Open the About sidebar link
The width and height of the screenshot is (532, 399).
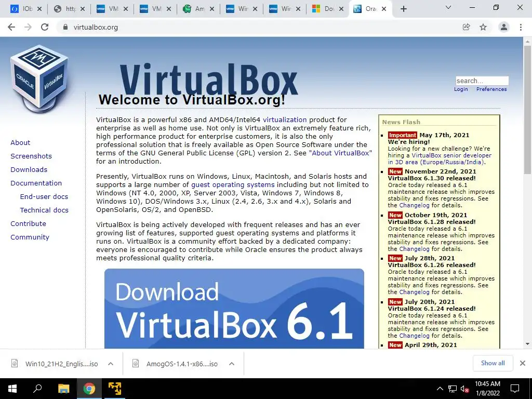point(20,142)
